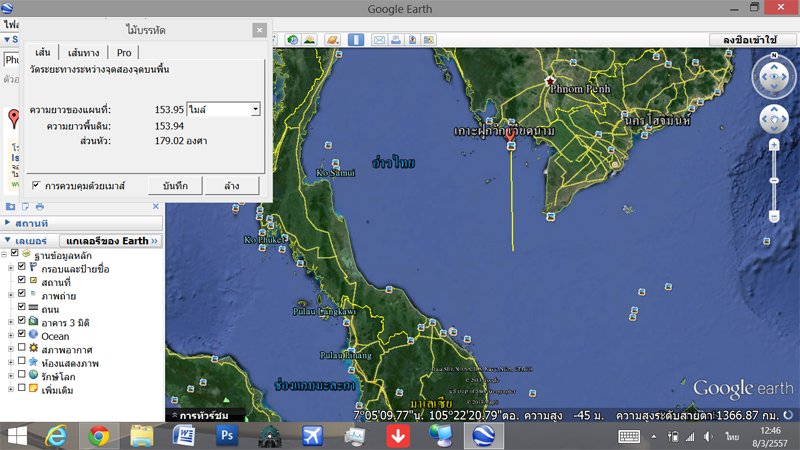800x450 pixels.
Task: Click the look-around compass control
Action: (x=774, y=77)
